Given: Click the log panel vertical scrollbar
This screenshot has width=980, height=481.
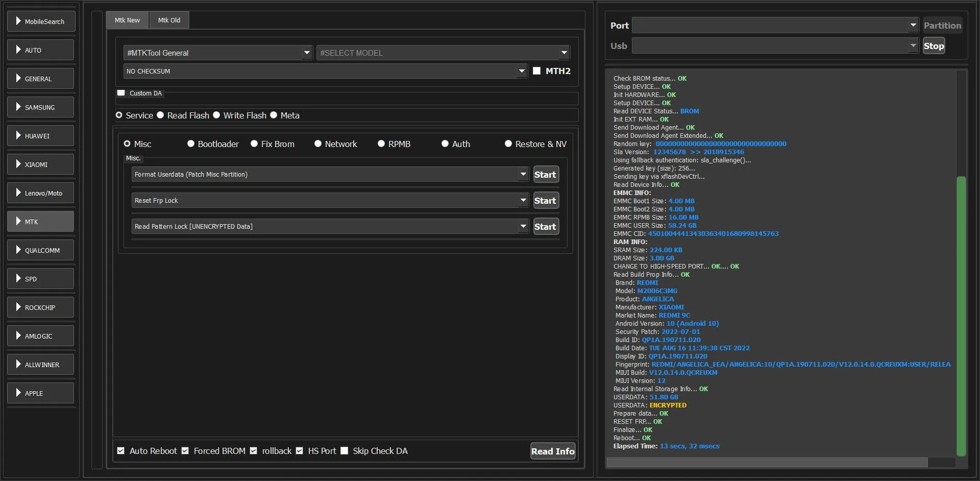Looking at the screenshot, I should pos(961,316).
